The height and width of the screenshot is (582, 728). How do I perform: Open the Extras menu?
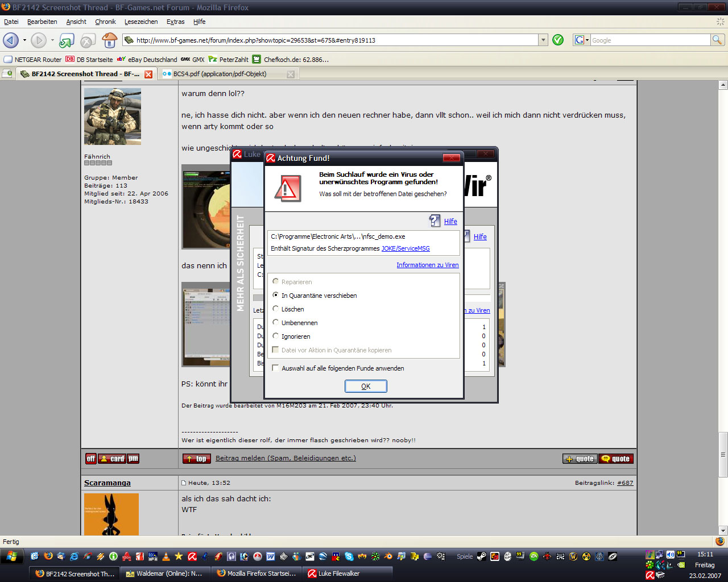coord(176,22)
